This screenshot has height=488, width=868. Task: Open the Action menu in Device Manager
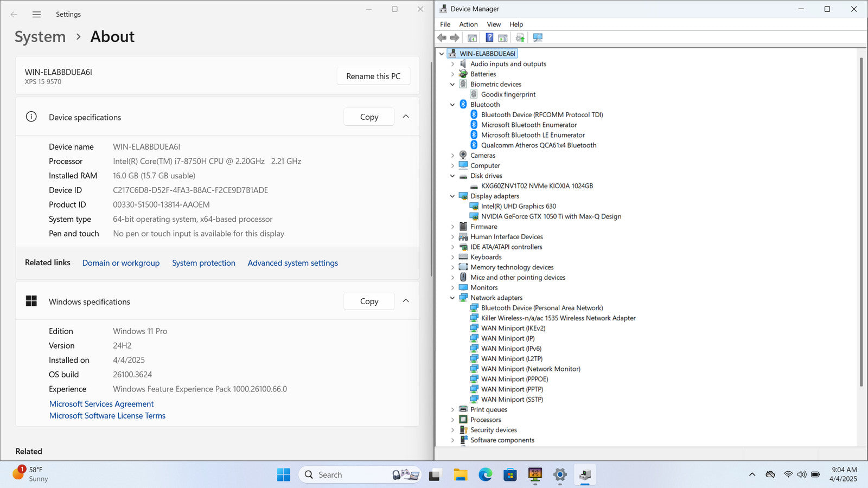click(468, 24)
